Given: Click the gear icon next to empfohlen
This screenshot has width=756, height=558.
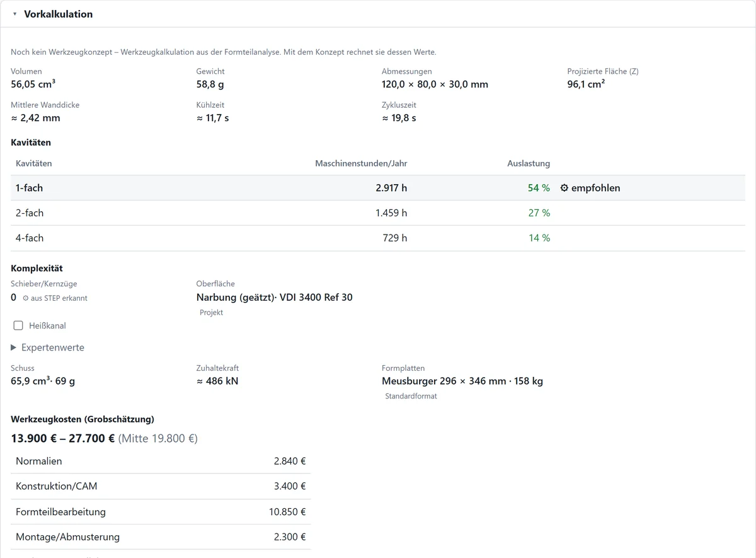Looking at the screenshot, I should pyautogui.click(x=564, y=188).
